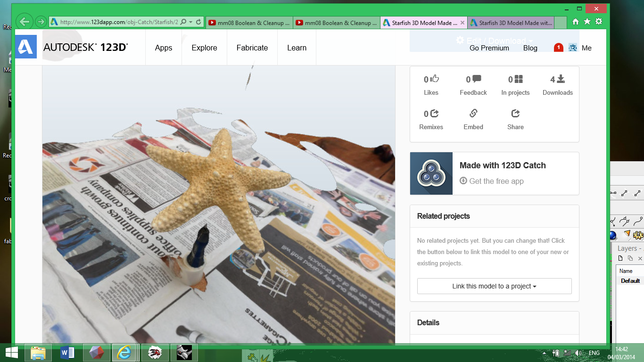Click the 123D Catch app thumbnail
Image resolution: width=644 pixels, height=362 pixels.
point(431,173)
